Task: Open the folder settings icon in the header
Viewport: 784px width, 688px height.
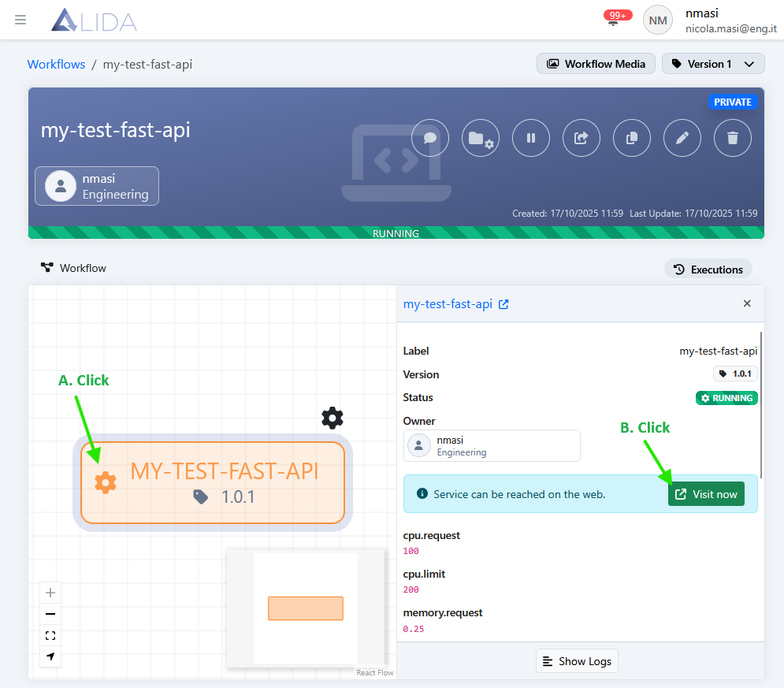Action: [481, 138]
